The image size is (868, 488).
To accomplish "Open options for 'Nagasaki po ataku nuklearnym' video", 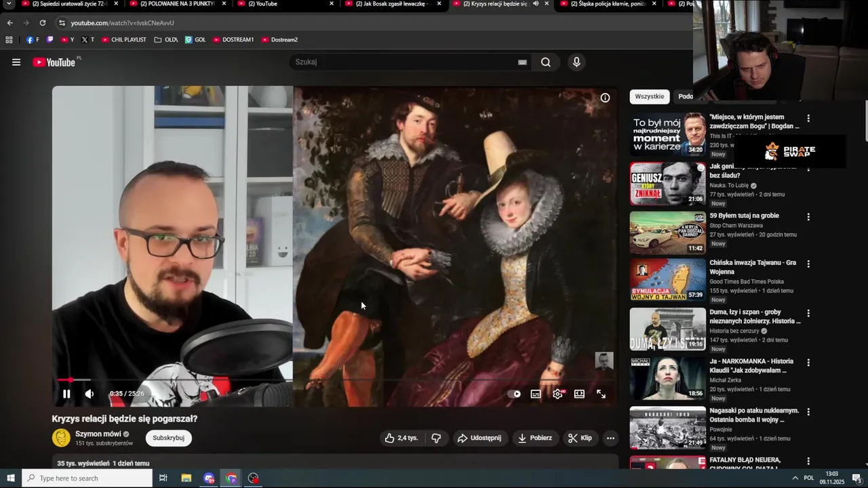I will [x=808, y=413].
